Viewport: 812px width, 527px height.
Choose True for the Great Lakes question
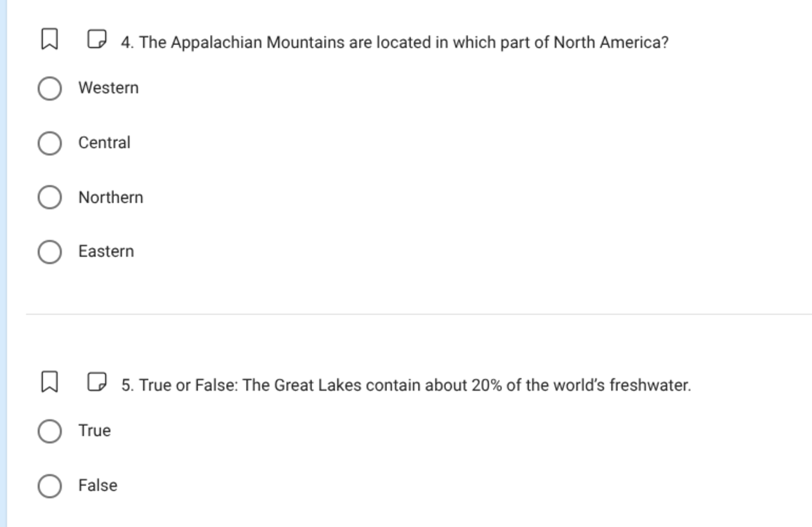[49, 431]
